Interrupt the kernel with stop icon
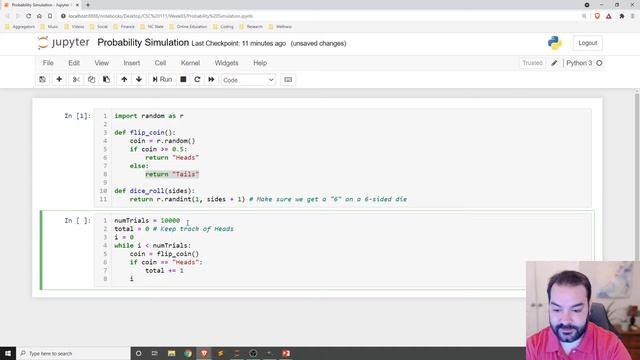 [x=183, y=80]
